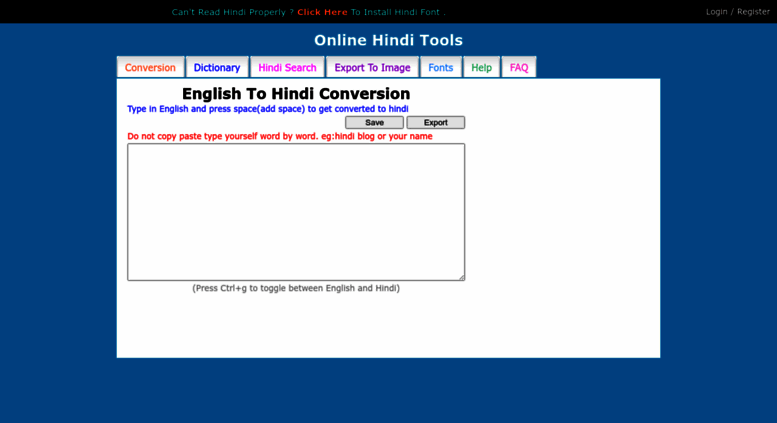
Task: Click the "English To Hindi Conversion" heading
Action: point(295,94)
